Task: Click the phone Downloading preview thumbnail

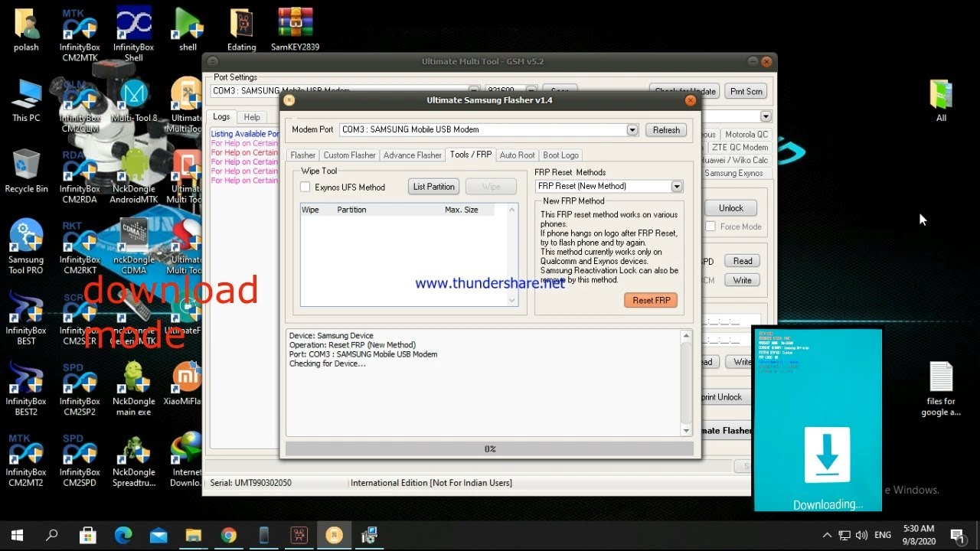Action: pos(818,419)
